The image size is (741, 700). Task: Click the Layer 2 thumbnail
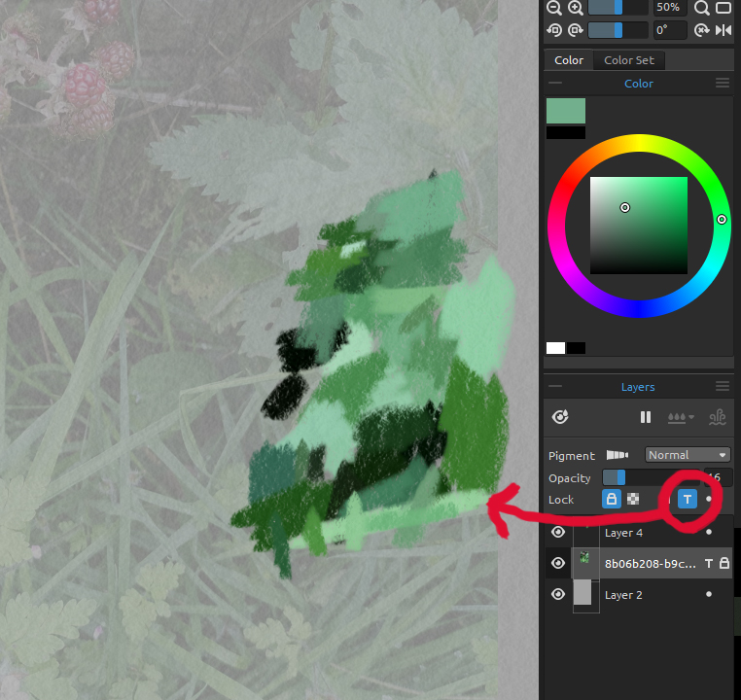coord(586,594)
